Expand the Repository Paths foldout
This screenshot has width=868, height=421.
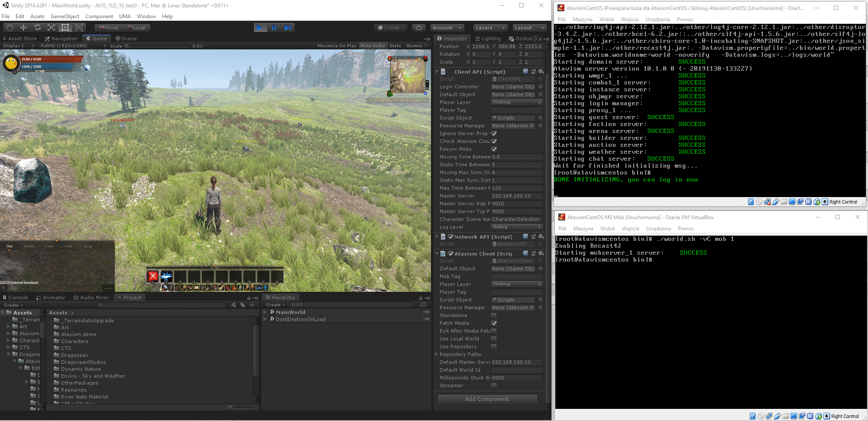point(437,354)
